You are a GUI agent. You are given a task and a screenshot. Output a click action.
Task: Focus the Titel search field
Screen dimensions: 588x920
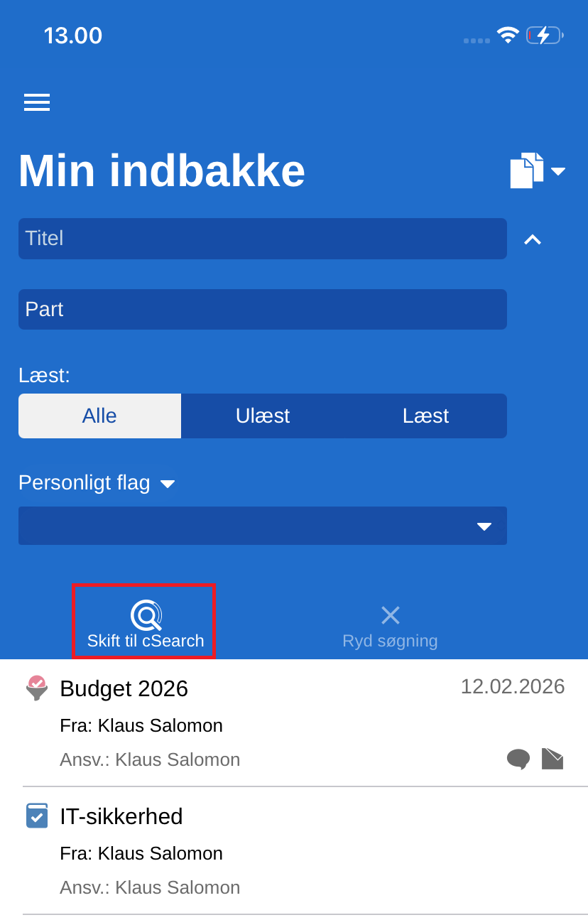263,239
